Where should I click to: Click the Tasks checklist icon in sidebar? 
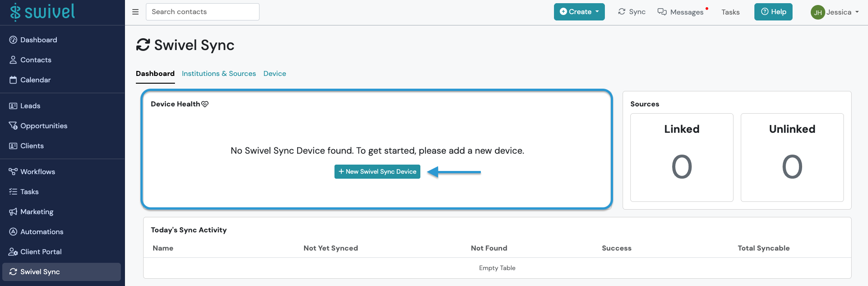pos(13,192)
